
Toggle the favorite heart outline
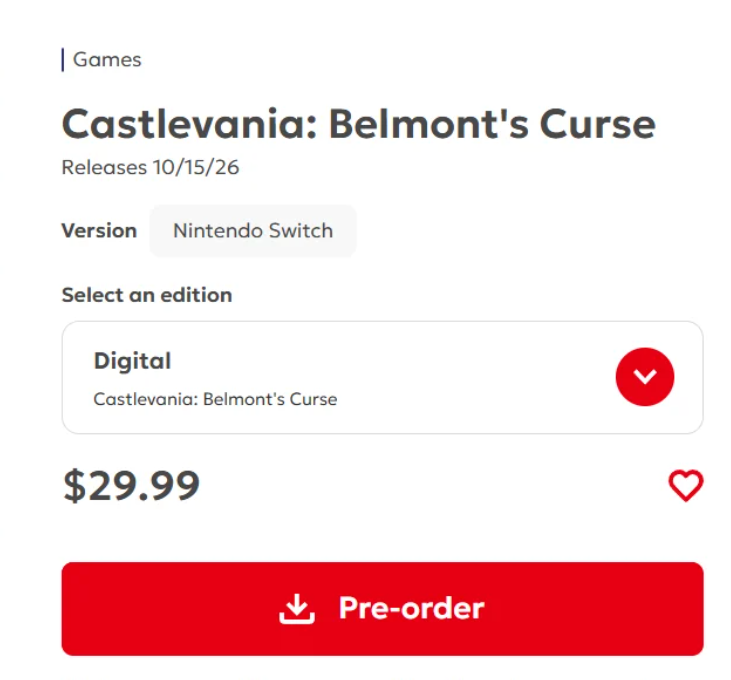(686, 485)
